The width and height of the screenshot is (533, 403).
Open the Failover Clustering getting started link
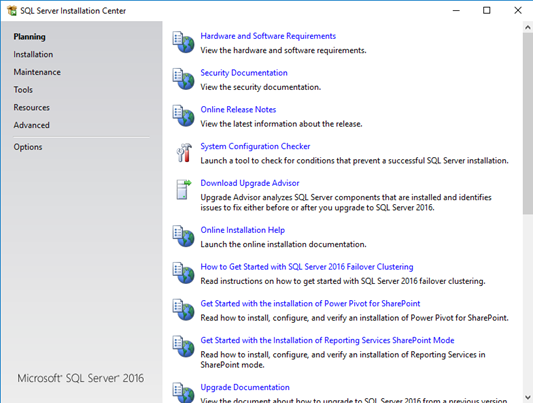[x=307, y=267]
